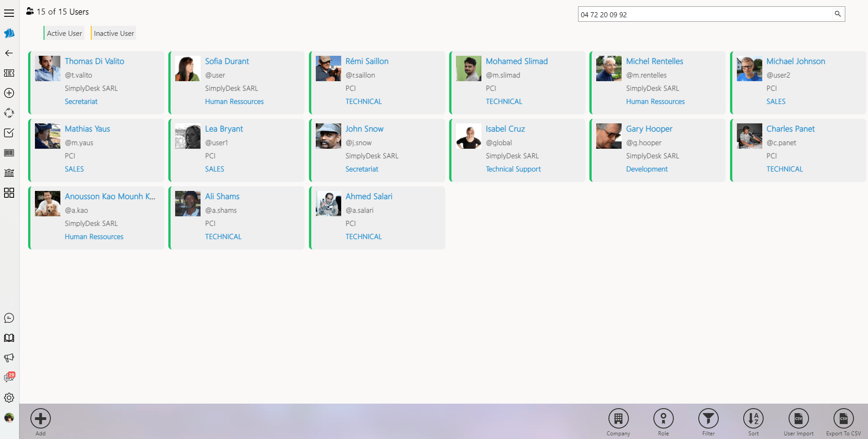Click the User Import CSV icon
Screen dimensions: 868x439
[x=799, y=419]
